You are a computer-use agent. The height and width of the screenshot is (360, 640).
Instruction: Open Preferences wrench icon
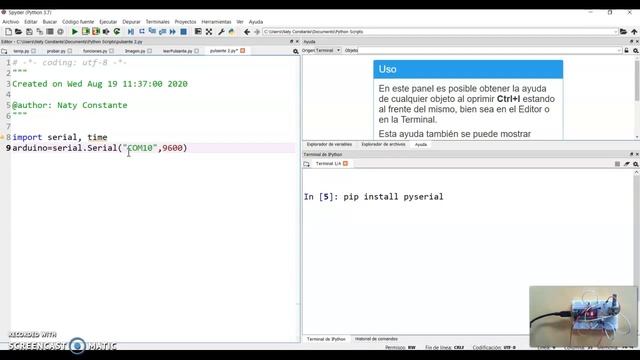click(x=221, y=31)
